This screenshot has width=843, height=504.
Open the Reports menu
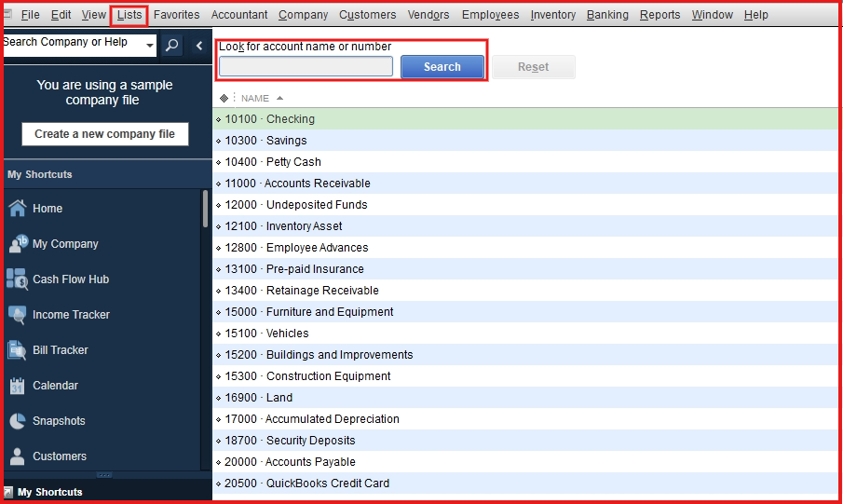(659, 15)
